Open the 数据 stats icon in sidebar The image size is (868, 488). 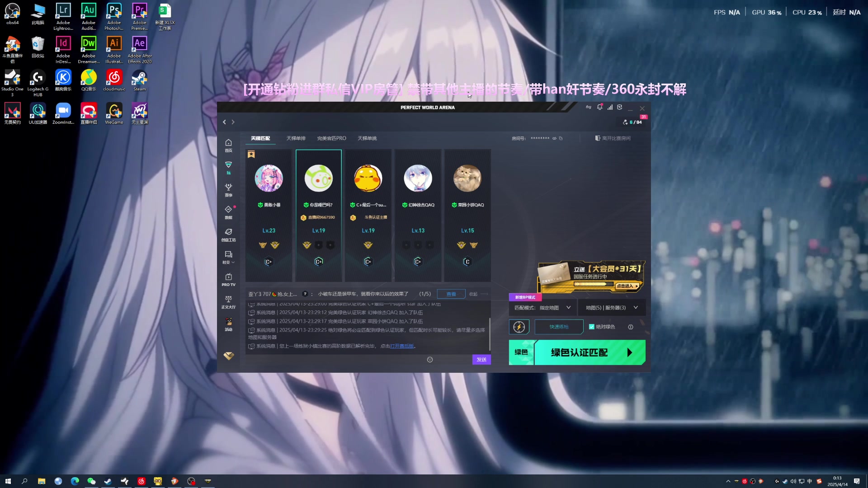pyautogui.click(x=228, y=212)
